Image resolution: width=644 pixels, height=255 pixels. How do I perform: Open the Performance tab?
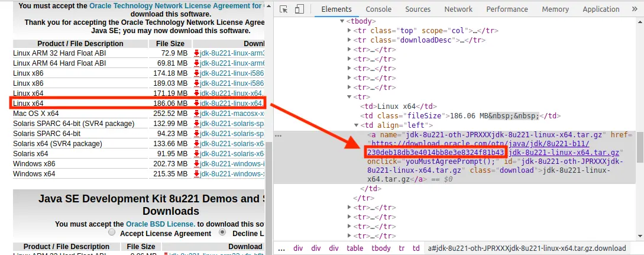507,9
